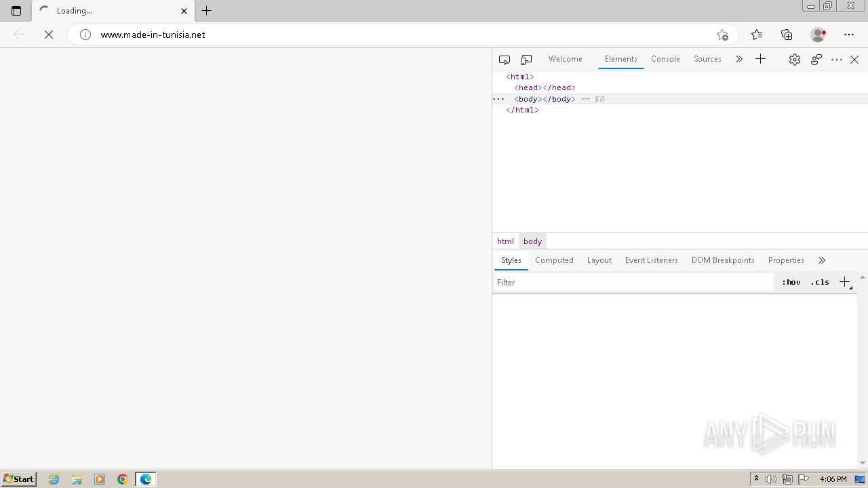Activate the inspect element picker
Viewport: 868px width, 488px height.
(x=505, y=60)
